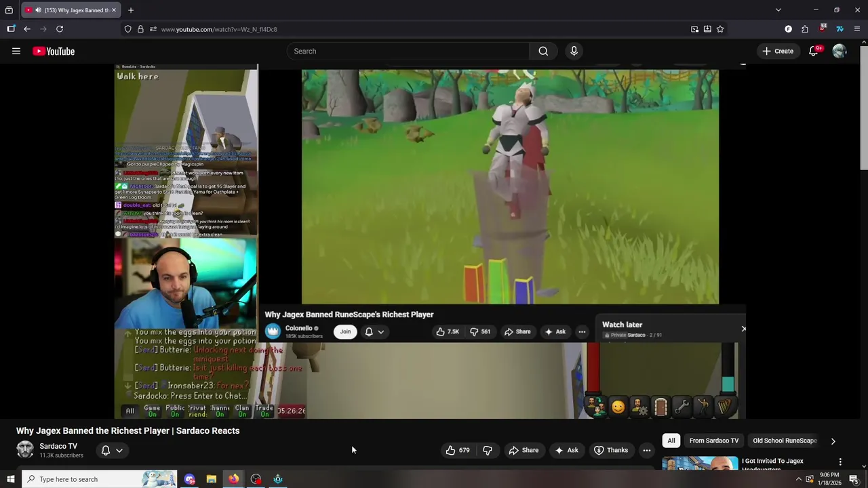Open Sardaco TV channel name link

58,446
